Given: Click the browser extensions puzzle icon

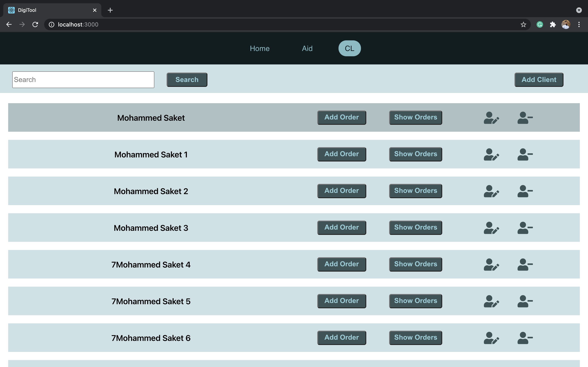Looking at the screenshot, I should click(x=553, y=24).
